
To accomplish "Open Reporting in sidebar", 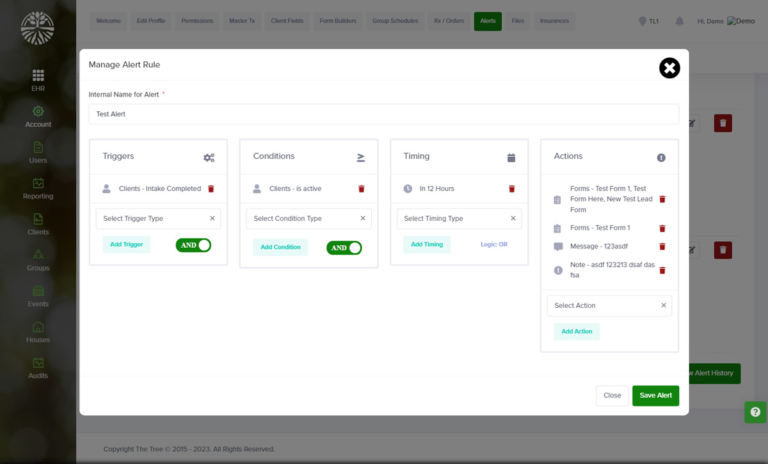I will [38, 188].
